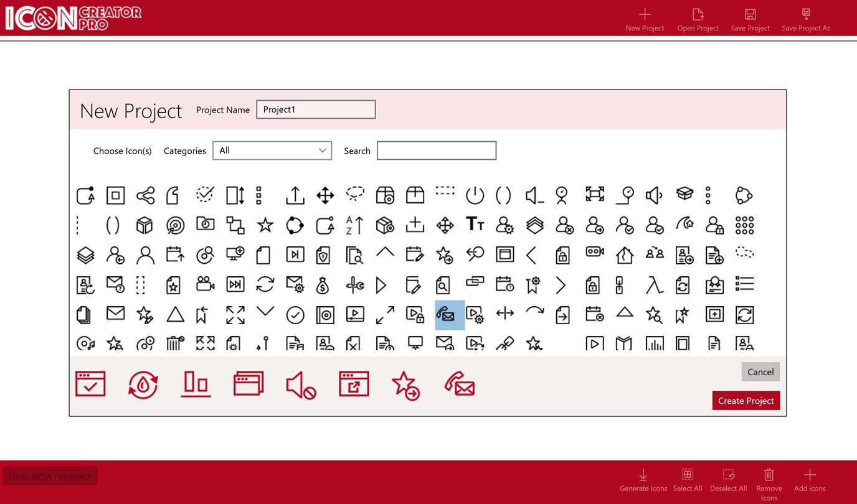Click red bar chart selected icon

pos(196,384)
